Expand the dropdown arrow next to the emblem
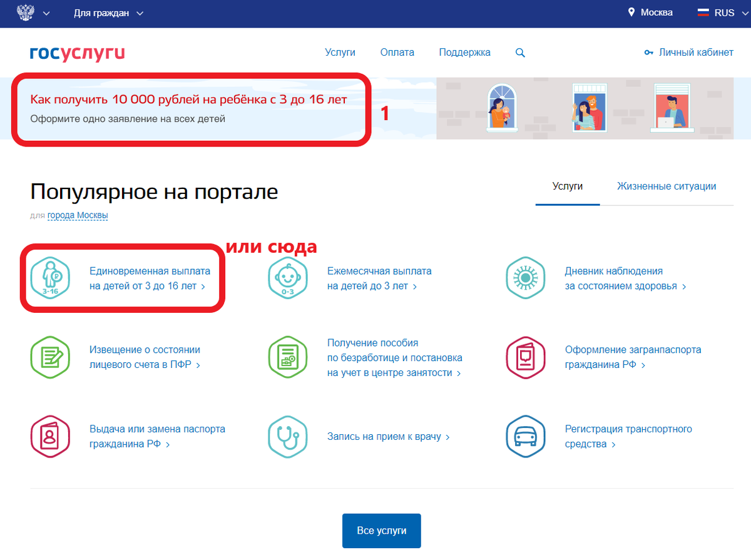 tap(46, 13)
